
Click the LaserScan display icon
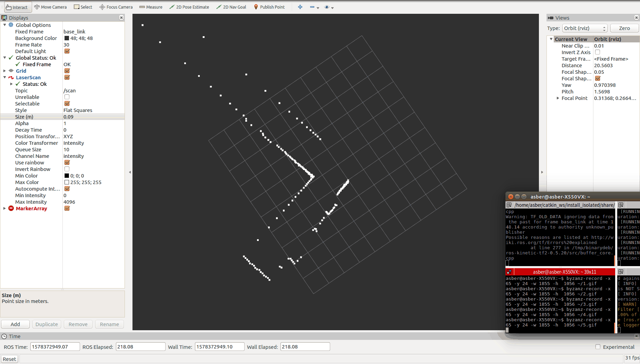(x=11, y=77)
